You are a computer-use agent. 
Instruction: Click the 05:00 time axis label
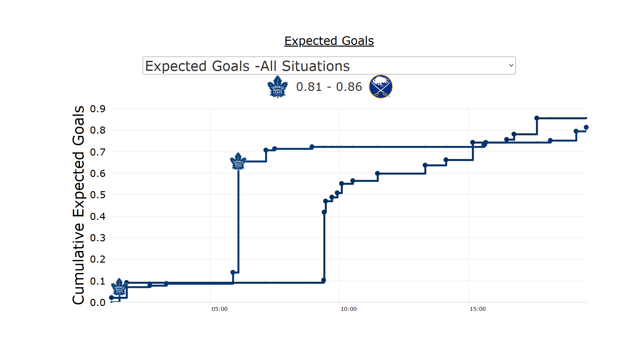pos(219,309)
